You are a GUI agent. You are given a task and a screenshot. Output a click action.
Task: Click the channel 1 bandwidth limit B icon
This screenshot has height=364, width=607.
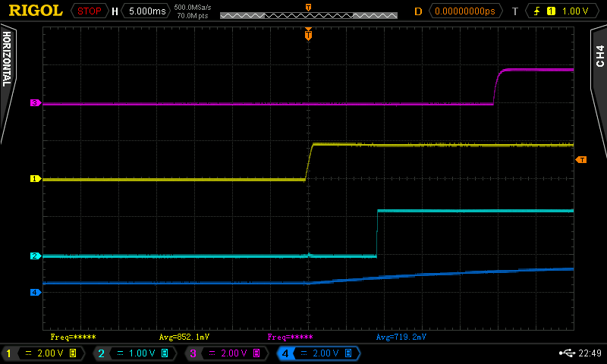(x=73, y=353)
